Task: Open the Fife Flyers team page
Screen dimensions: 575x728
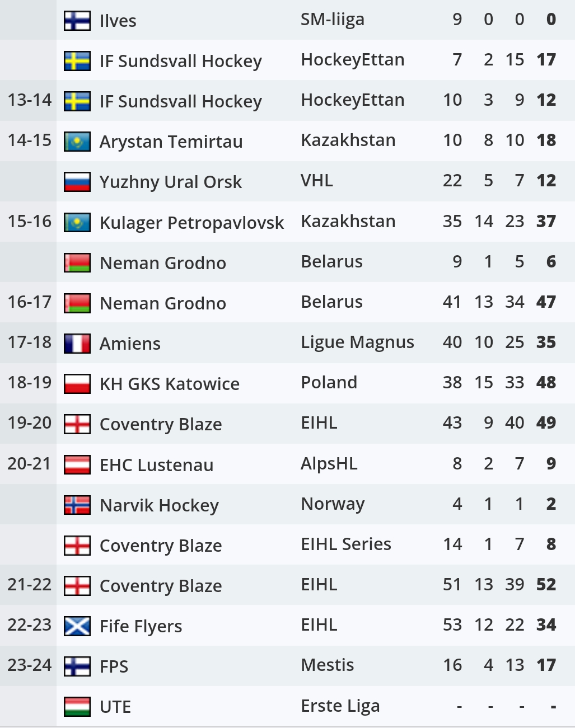Action: [x=141, y=626]
